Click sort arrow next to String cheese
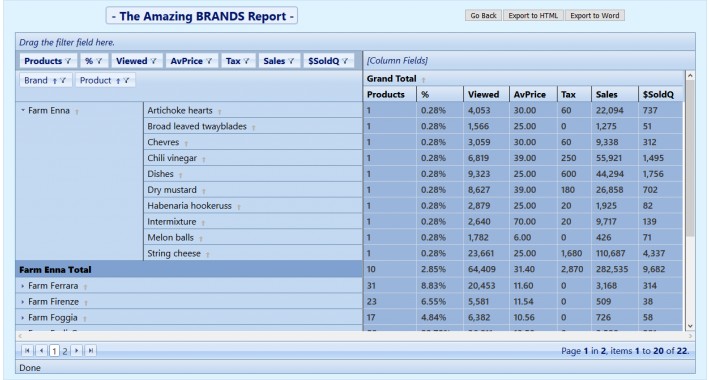Screen dimensions: 710x380 [x=207, y=255]
